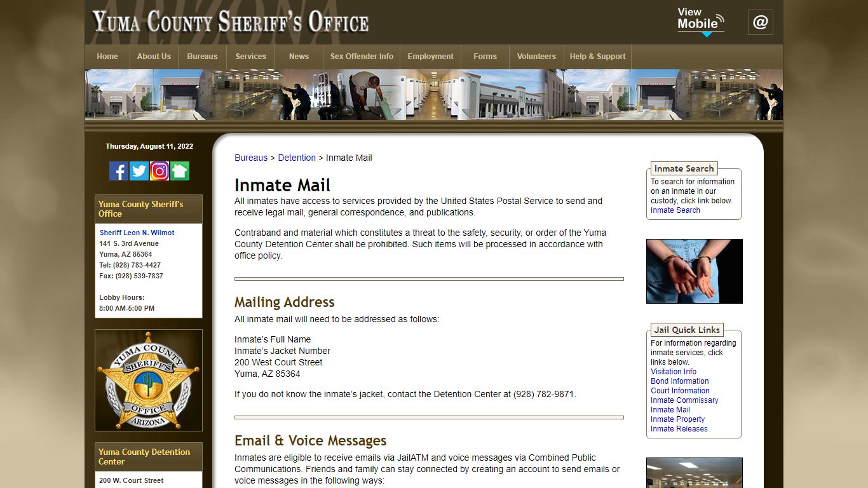The height and width of the screenshot is (488, 868).
Task: Open the About Us menu
Action: pyautogui.click(x=154, y=57)
